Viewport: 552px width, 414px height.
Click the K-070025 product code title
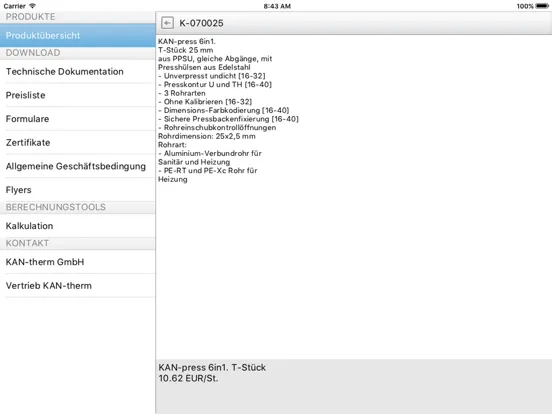201,23
